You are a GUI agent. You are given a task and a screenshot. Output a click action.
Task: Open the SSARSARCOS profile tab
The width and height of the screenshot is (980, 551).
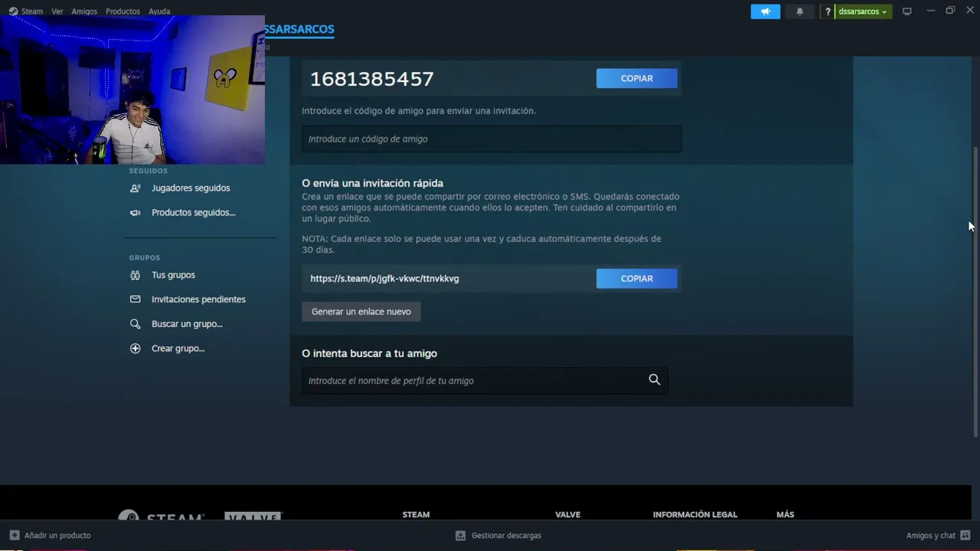[299, 29]
